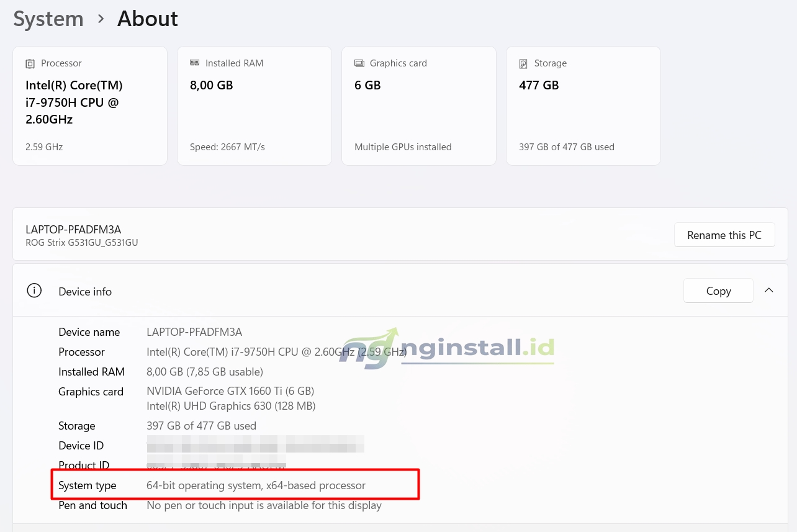
Task: Open the Graphics card 6 GB card
Action: tap(419, 106)
